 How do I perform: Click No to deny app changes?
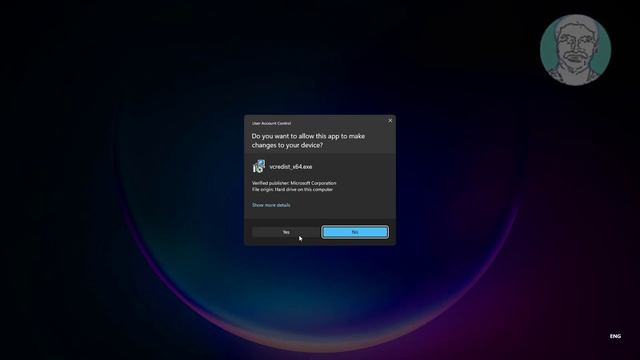click(x=355, y=232)
